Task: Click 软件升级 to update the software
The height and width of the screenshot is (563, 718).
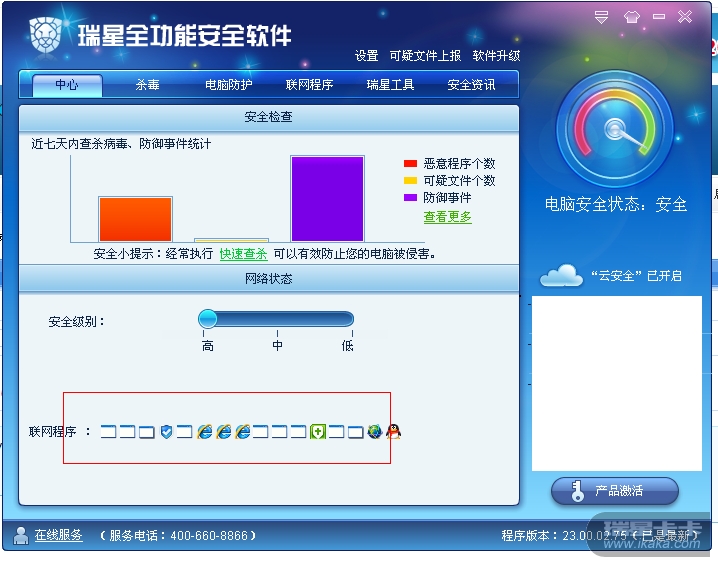Action: [x=496, y=56]
